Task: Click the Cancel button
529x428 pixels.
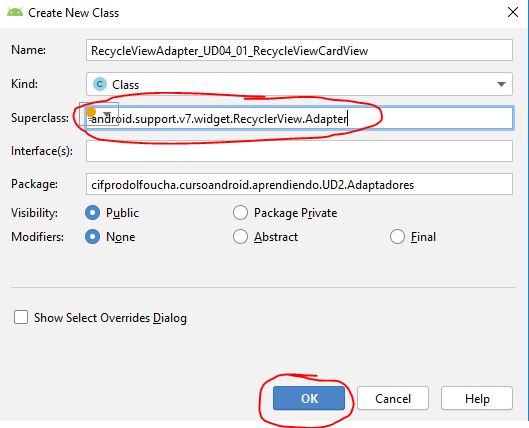Action: coord(393,398)
